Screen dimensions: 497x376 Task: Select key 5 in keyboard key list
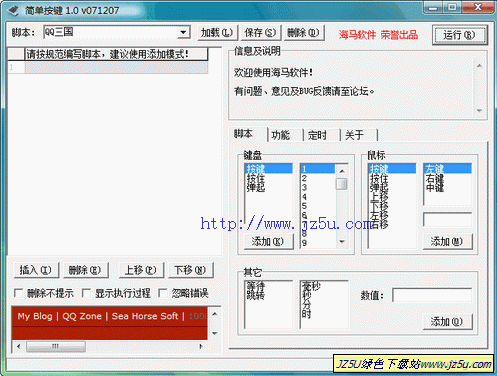click(x=318, y=206)
